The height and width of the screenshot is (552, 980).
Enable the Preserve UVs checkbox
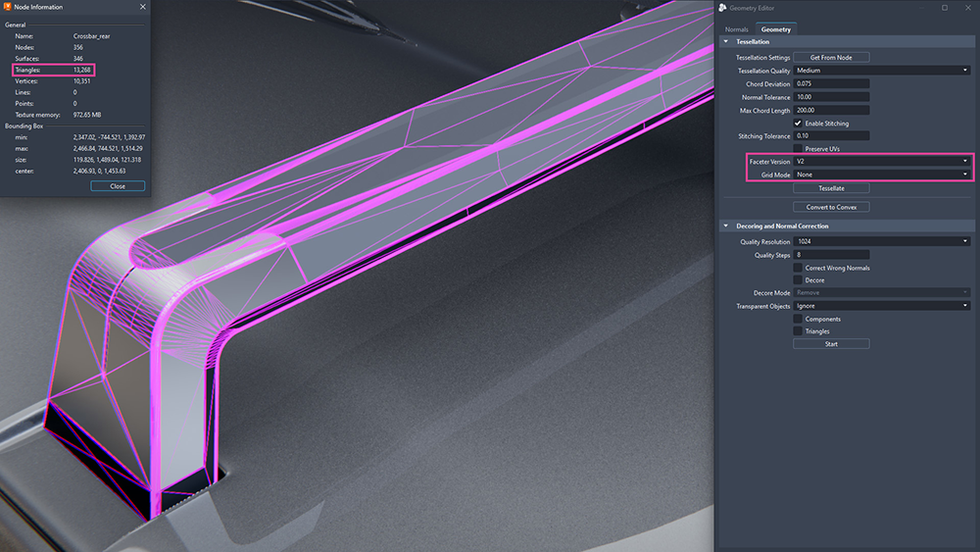pyautogui.click(x=798, y=149)
